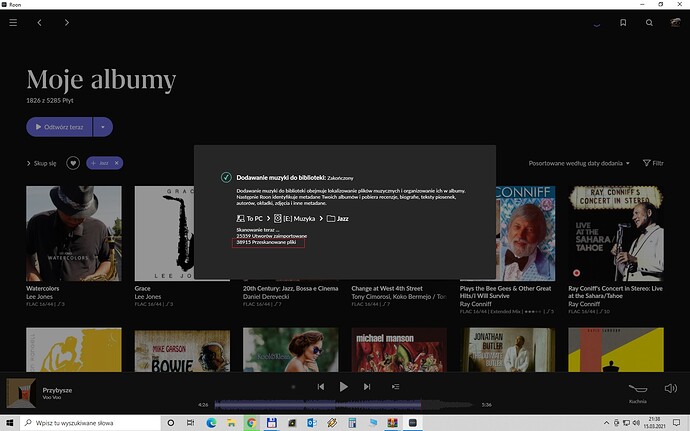Open Outlook from the taskbar

point(312,423)
